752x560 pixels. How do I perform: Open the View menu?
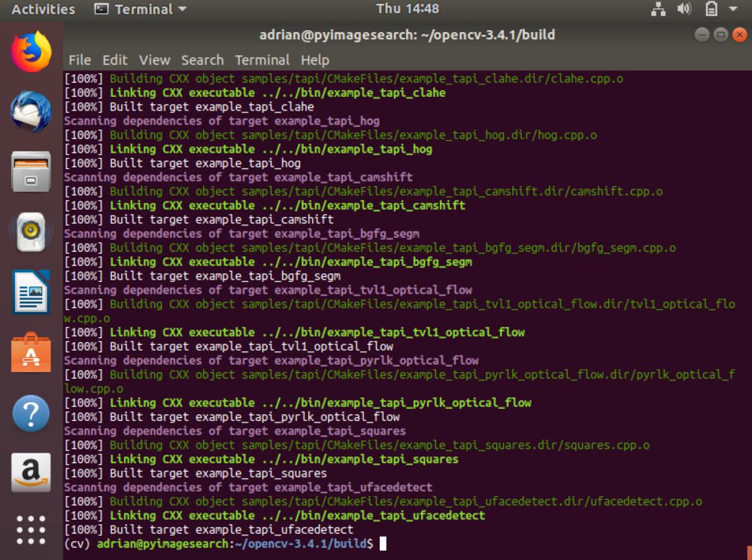point(154,60)
